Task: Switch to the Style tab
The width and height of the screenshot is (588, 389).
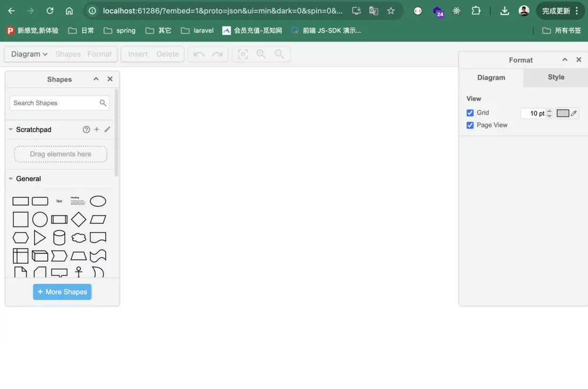Action: pos(556,77)
